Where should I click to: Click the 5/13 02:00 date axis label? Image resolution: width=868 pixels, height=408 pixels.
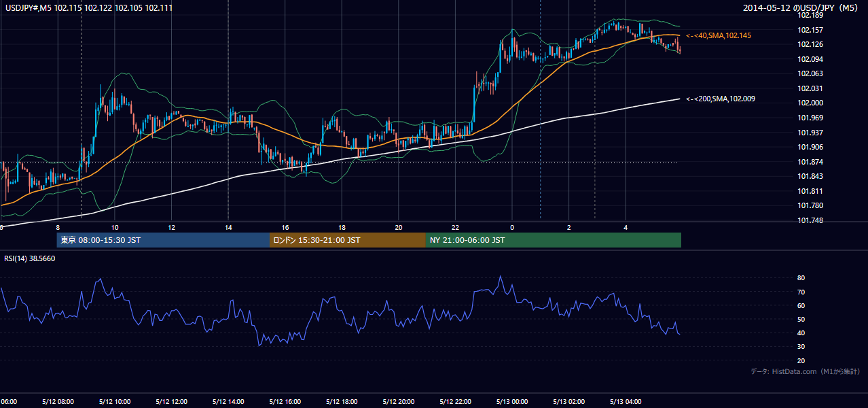(569, 402)
